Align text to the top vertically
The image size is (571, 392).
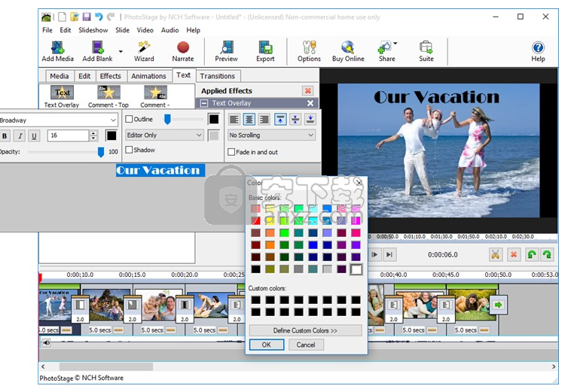[x=280, y=120]
